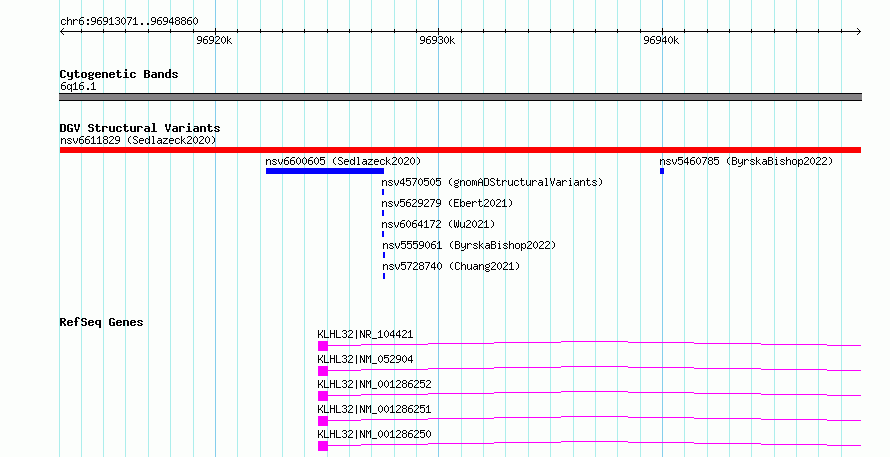Select the blue nsv6600605 variant bar

point(325,171)
